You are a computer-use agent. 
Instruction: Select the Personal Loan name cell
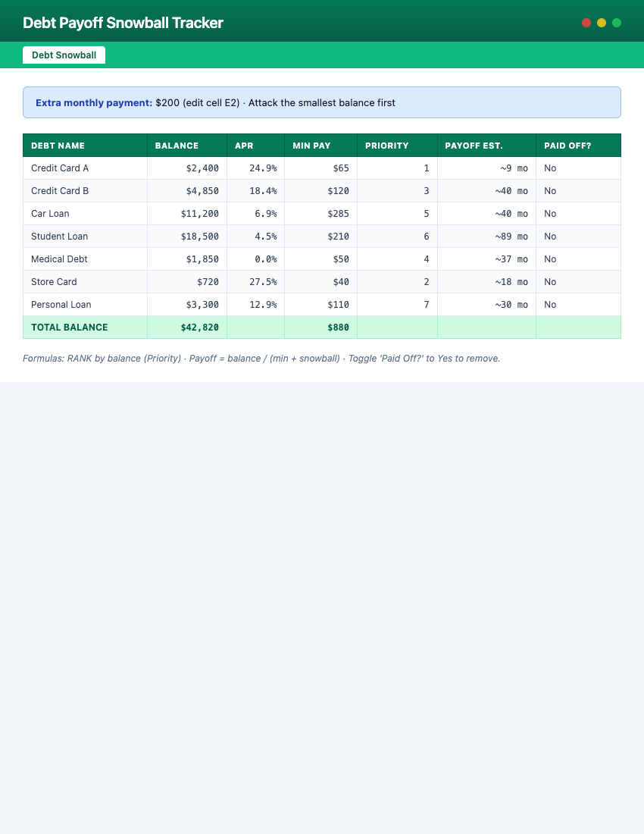click(85, 305)
